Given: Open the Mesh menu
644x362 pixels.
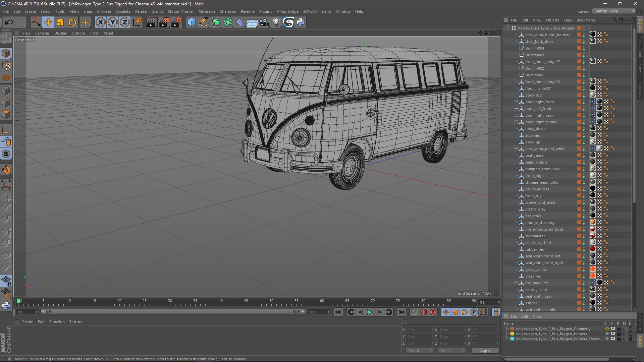Looking at the screenshot, I should pos(74,11).
